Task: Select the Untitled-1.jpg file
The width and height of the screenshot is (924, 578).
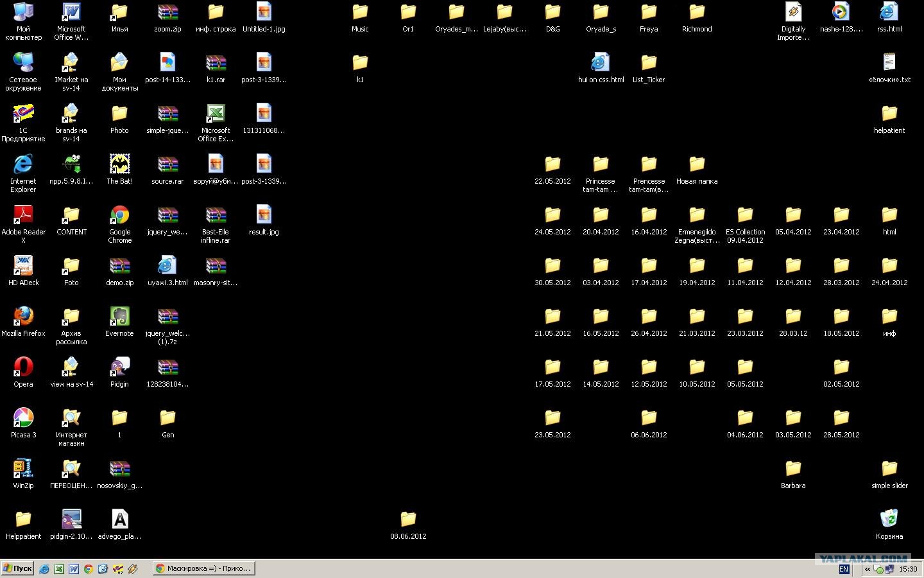Action: (264, 17)
